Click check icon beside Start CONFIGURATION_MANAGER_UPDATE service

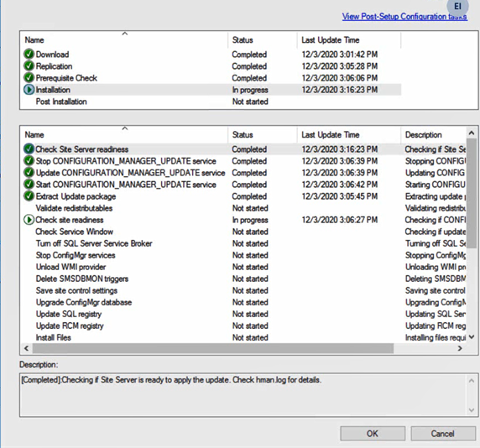(x=29, y=185)
